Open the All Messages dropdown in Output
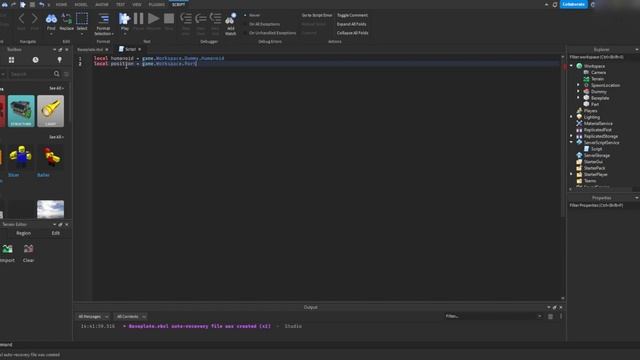The height and width of the screenshot is (360, 640). [93, 316]
